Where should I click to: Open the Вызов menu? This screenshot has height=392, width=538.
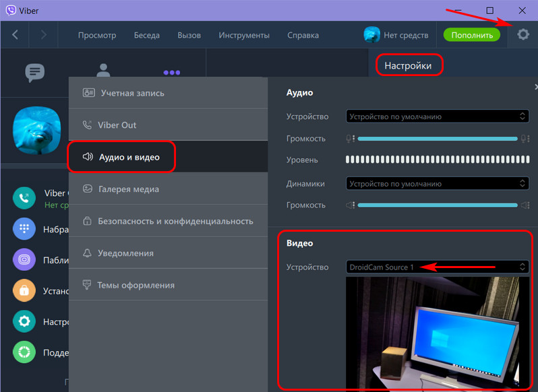tap(189, 35)
